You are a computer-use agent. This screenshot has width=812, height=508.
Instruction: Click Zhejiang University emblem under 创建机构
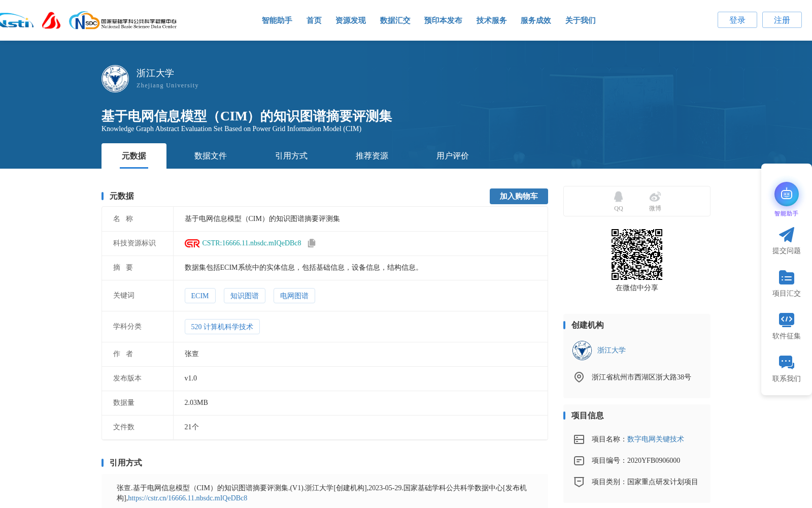(x=582, y=351)
